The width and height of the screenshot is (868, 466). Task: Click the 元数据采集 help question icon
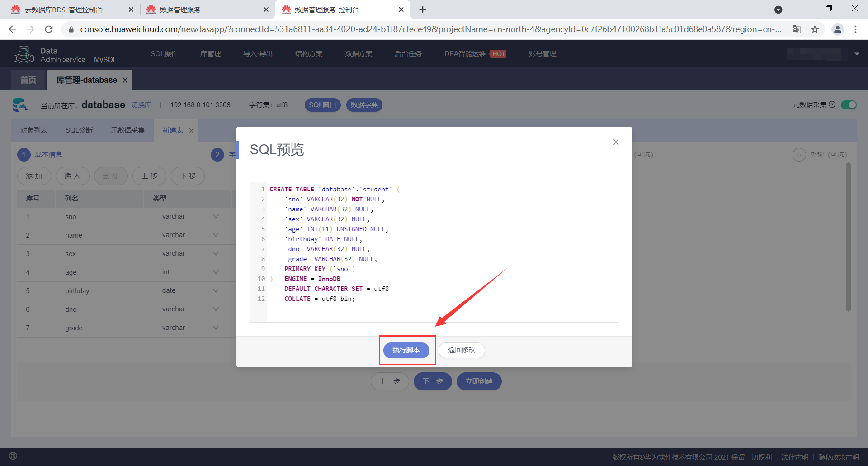(x=832, y=105)
